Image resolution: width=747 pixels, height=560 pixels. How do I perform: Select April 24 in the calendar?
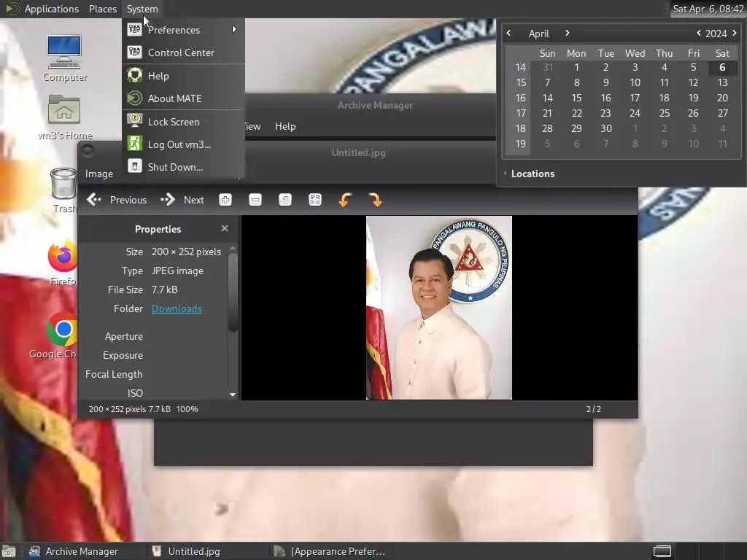(x=635, y=113)
